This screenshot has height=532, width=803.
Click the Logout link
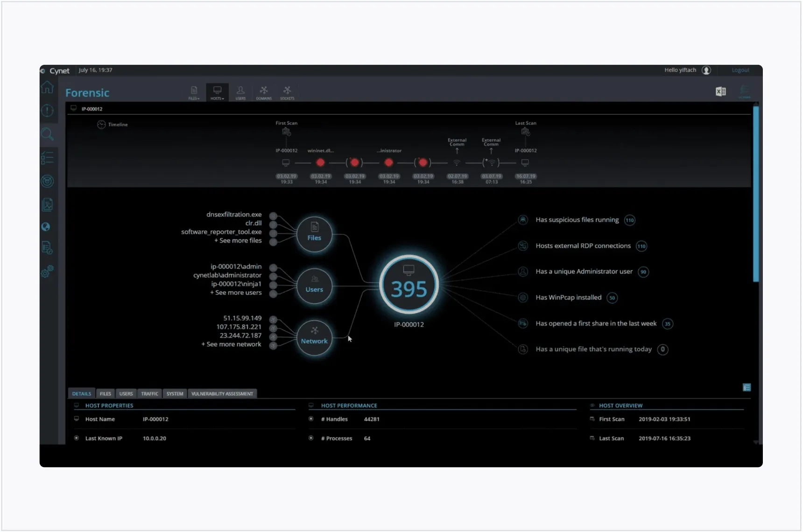[x=740, y=70]
